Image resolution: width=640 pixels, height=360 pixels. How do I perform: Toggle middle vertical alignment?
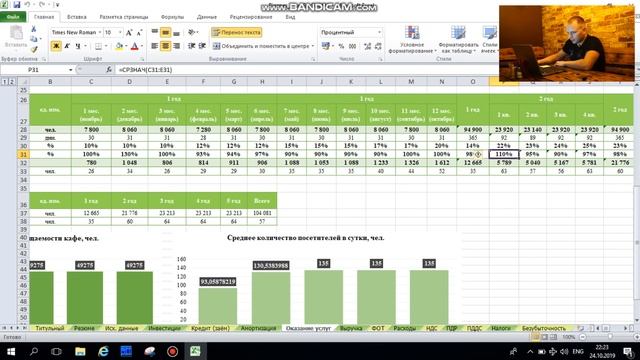point(165,32)
